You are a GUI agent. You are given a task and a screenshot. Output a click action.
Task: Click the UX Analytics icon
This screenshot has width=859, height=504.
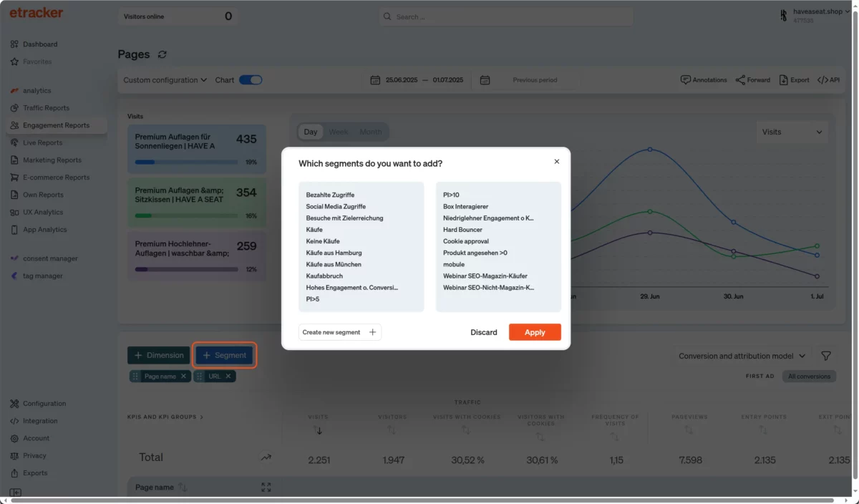pos(15,212)
